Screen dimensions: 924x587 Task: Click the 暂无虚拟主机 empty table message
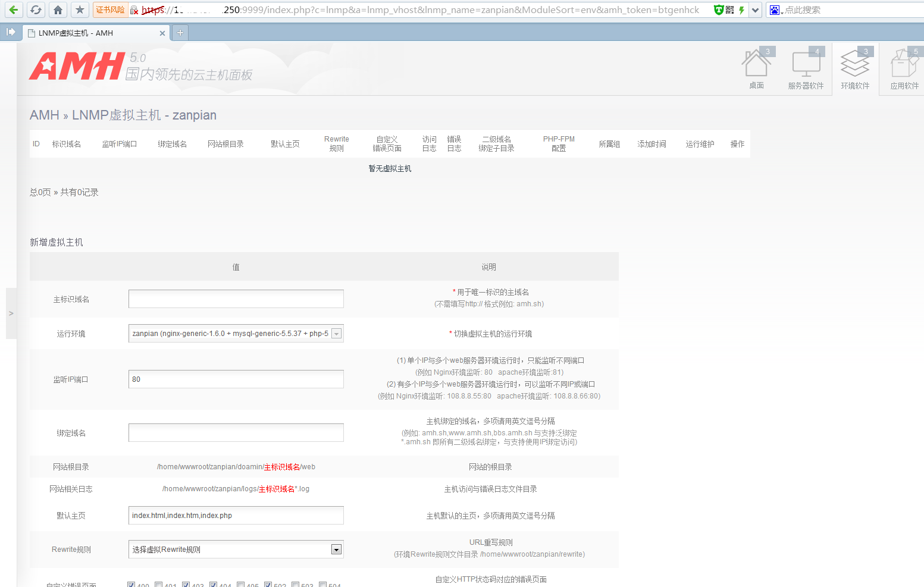(x=390, y=169)
